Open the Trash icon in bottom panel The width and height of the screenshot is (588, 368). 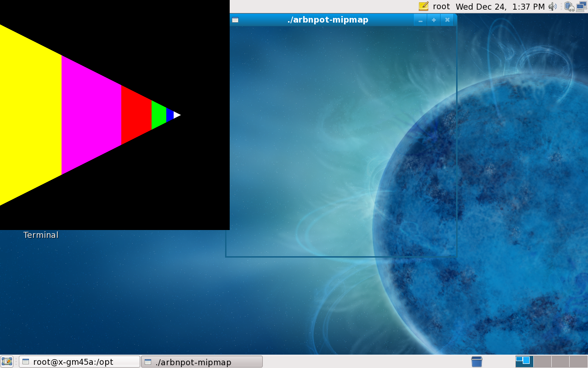click(477, 362)
